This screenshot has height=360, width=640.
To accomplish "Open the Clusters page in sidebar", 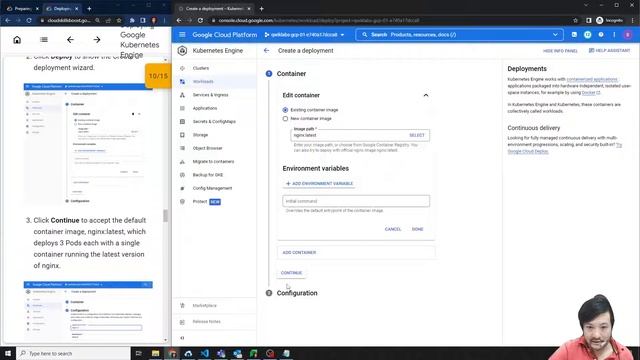I will (200, 68).
